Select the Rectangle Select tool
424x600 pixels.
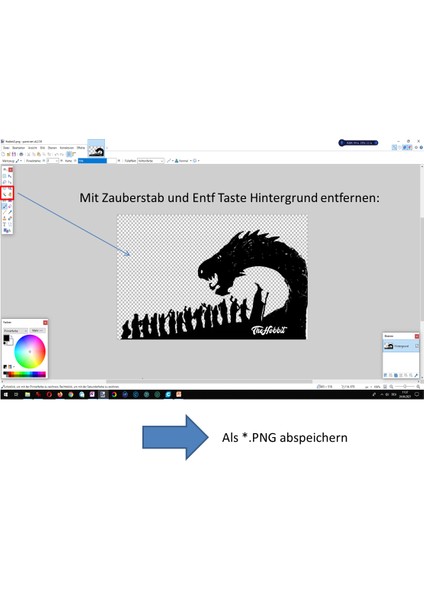coord(5,176)
